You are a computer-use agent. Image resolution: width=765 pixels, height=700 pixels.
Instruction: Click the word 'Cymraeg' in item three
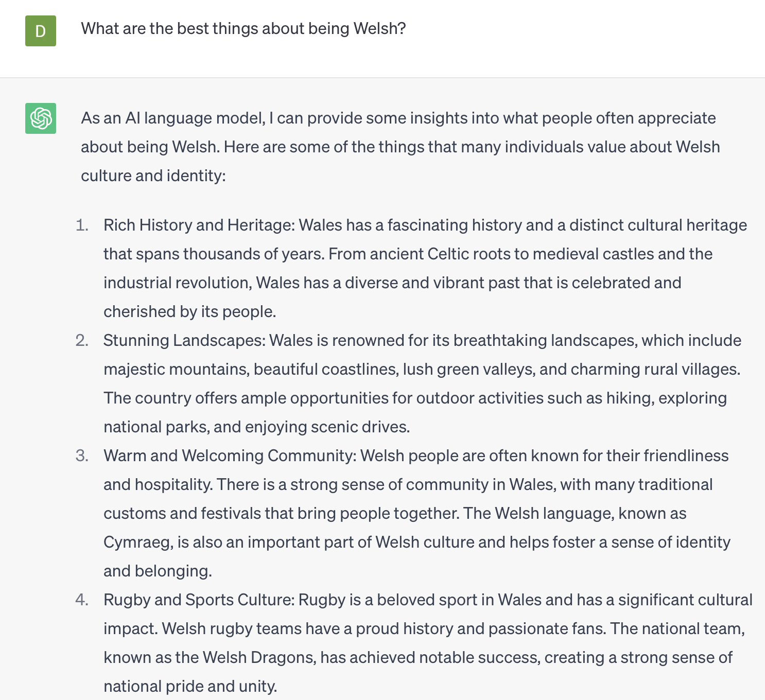coord(138,542)
